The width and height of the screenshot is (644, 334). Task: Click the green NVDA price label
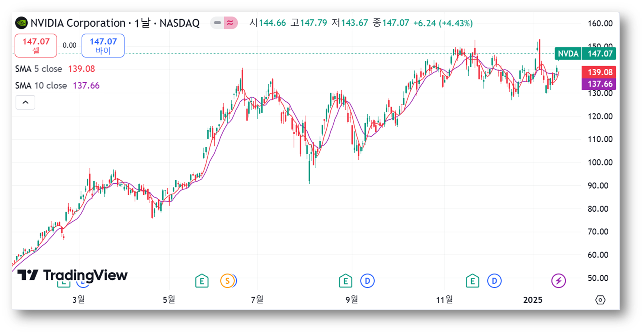[x=568, y=54]
